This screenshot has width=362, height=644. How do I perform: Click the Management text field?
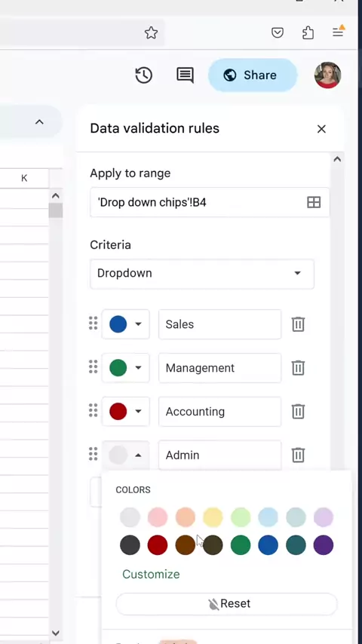(219, 368)
